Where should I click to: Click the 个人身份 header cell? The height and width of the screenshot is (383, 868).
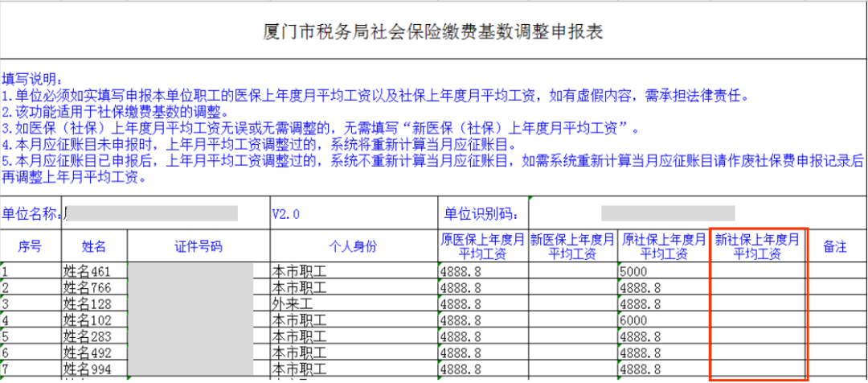click(x=353, y=246)
